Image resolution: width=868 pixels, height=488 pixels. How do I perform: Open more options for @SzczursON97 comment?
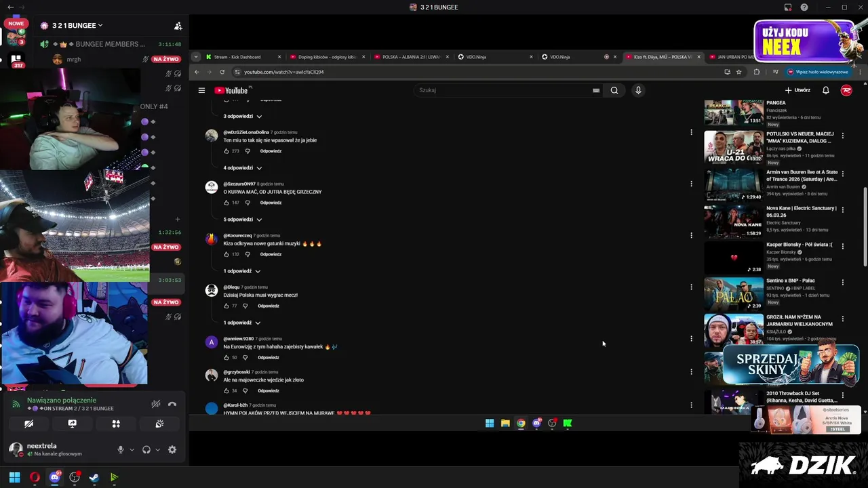[x=691, y=184]
